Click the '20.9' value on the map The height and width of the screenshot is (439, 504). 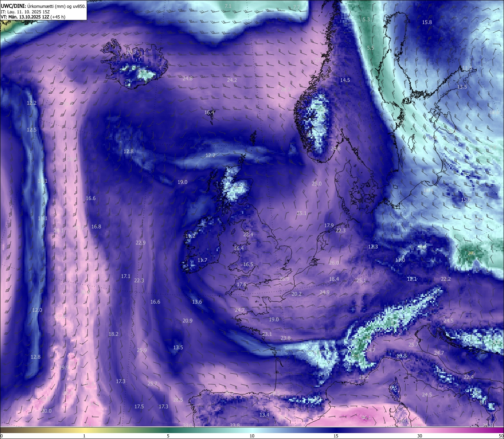pyautogui.click(x=187, y=320)
